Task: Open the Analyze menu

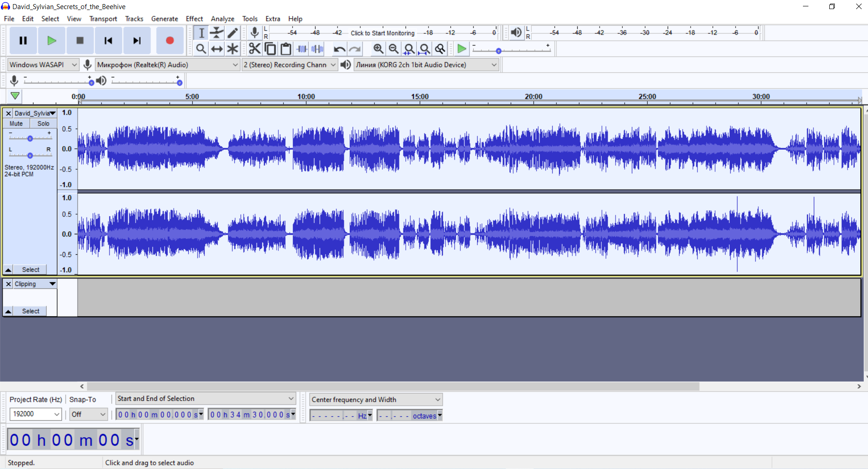Action: [222, 19]
